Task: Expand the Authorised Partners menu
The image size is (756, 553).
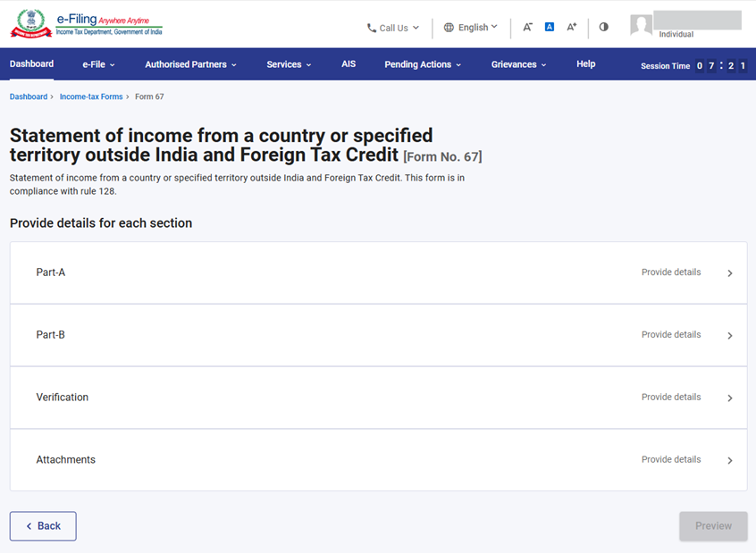Action: (190, 64)
